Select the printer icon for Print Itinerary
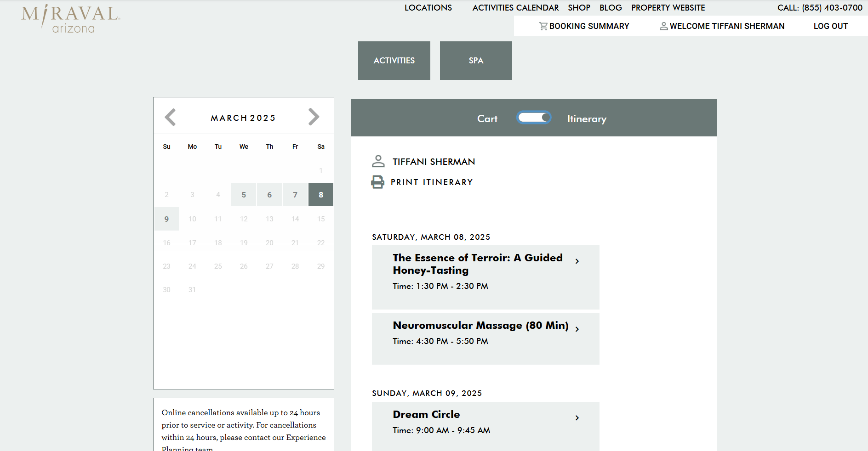This screenshot has height=451, width=868. pyautogui.click(x=378, y=181)
